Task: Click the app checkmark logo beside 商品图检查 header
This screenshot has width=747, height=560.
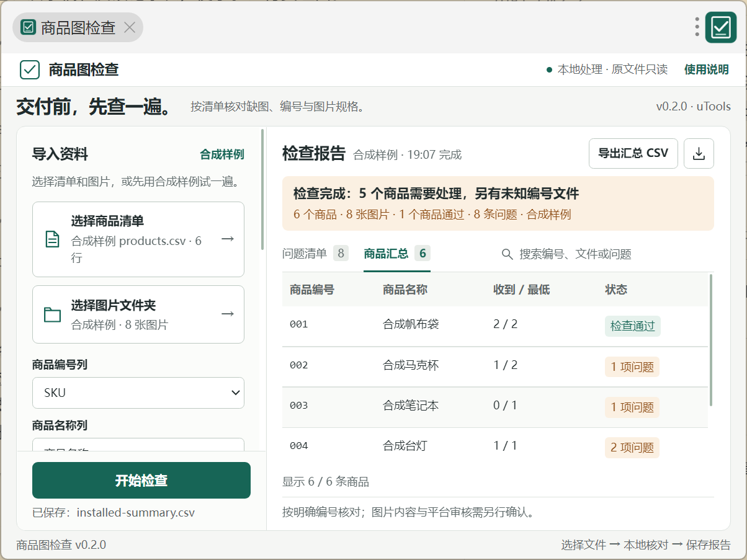Action: (30, 69)
